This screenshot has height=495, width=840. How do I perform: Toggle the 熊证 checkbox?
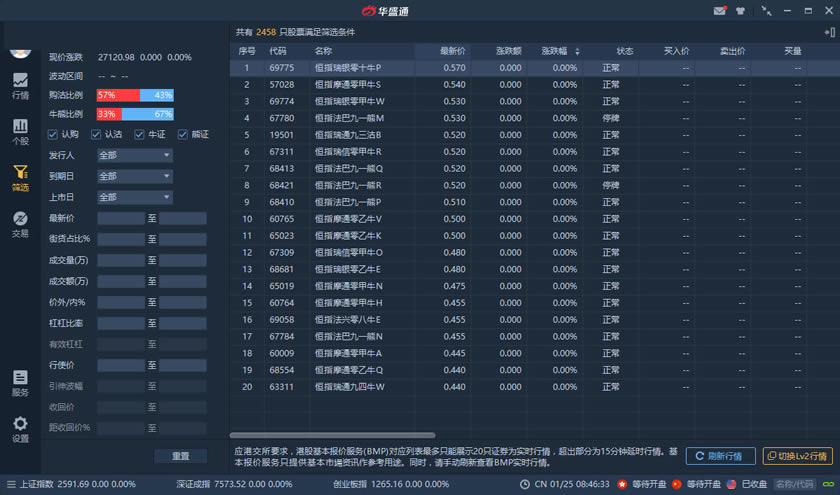tap(183, 134)
